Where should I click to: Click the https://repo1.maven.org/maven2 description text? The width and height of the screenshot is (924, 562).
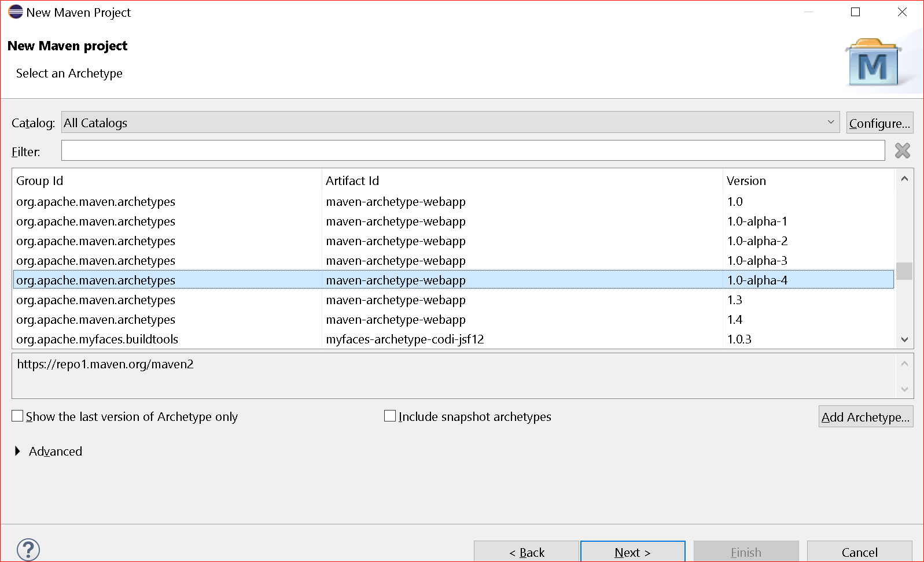point(105,364)
